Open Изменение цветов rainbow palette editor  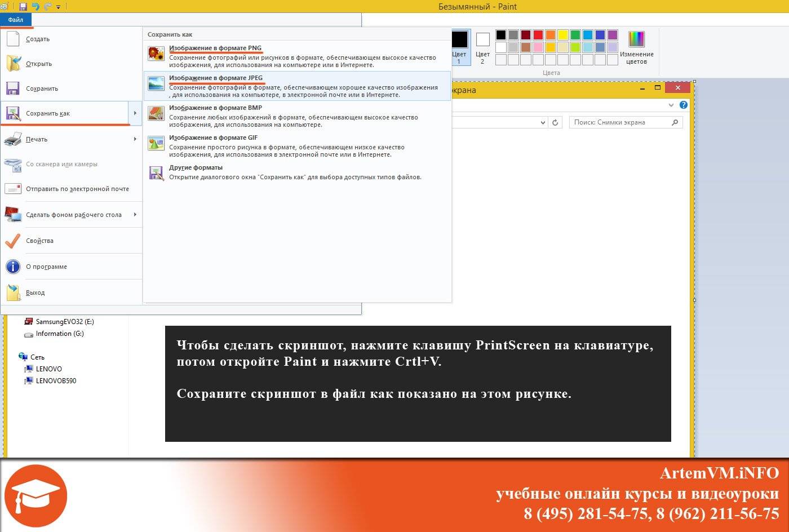coord(636,47)
